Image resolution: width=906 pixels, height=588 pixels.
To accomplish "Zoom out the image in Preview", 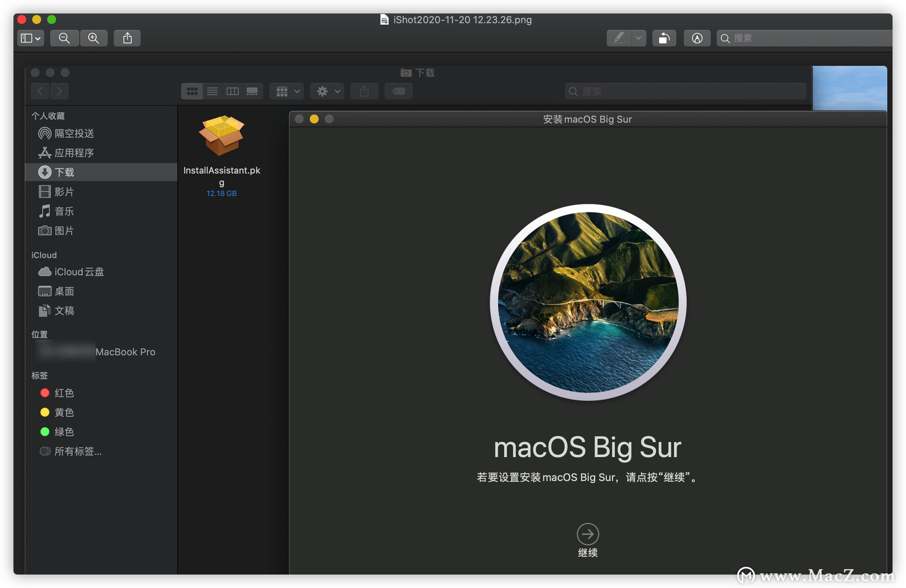I will pos(64,38).
